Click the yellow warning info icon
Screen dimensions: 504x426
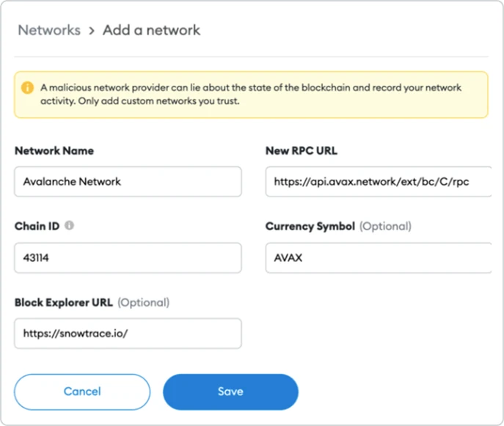click(x=27, y=88)
